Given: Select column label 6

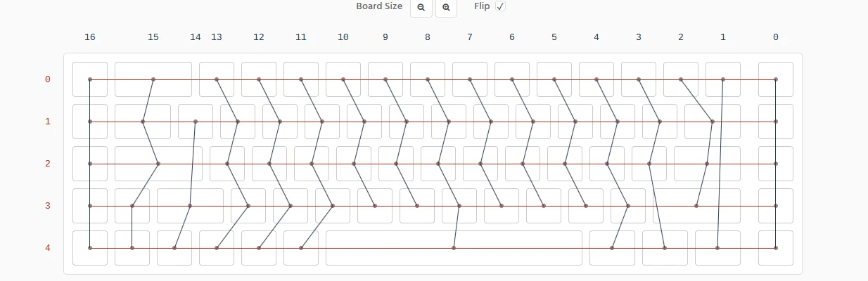Looking at the screenshot, I should pyautogui.click(x=512, y=37).
